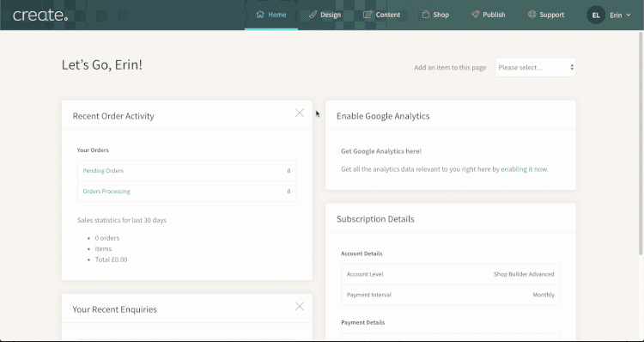
Task: Click 'Shop Builder Advanced' account level value
Action: [524, 274]
